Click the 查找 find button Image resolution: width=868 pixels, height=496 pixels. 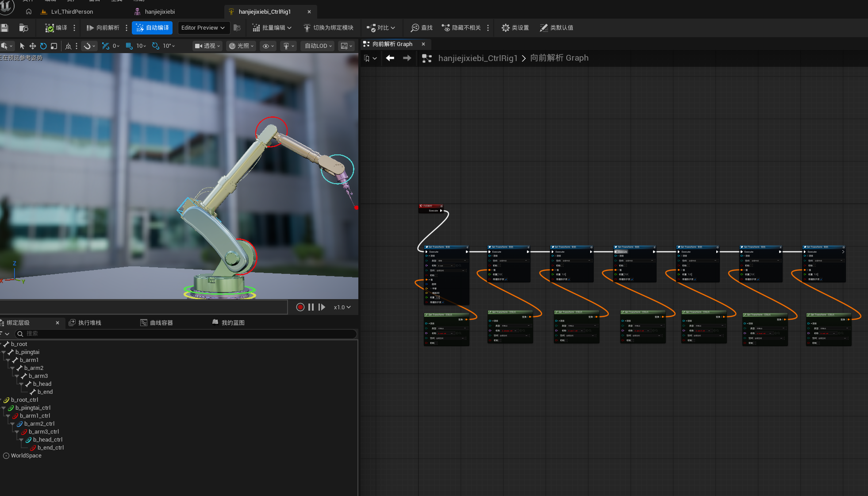tap(422, 28)
